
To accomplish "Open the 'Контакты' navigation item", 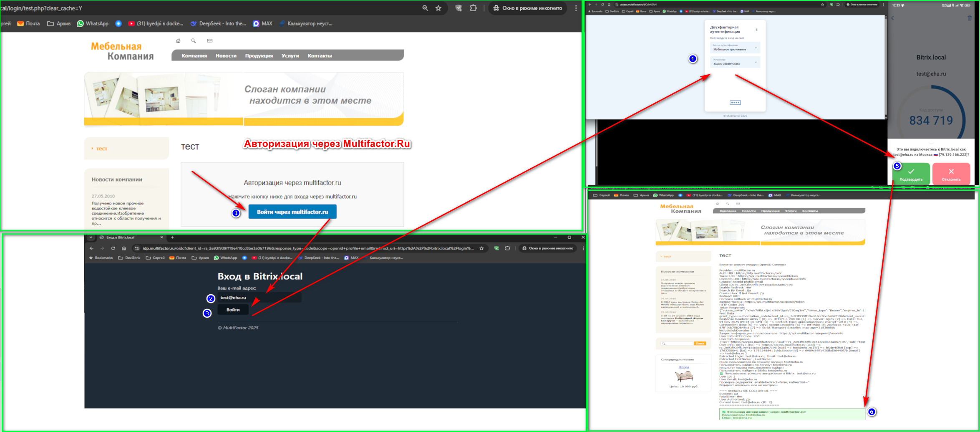I will pyautogui.click(x=319, y=56).
